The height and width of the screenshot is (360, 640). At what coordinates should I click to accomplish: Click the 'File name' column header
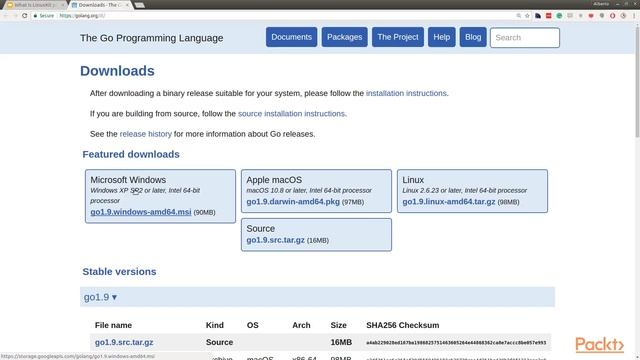point(113,325)
